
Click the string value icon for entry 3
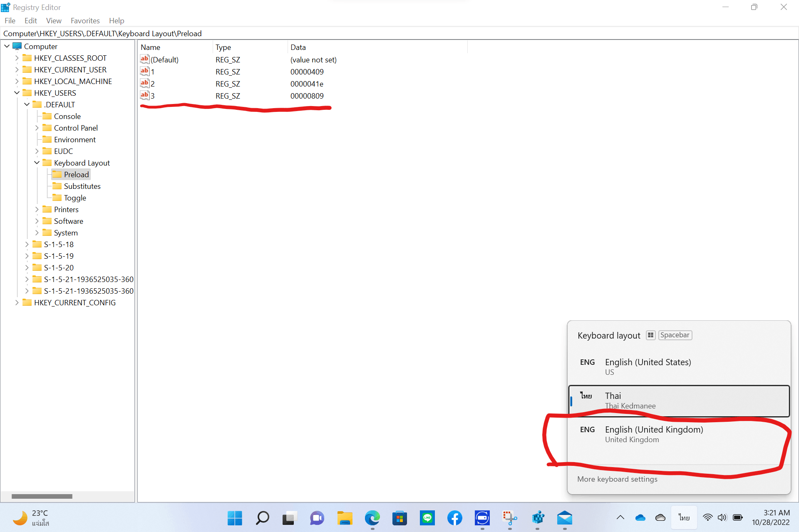pos(144,95)
